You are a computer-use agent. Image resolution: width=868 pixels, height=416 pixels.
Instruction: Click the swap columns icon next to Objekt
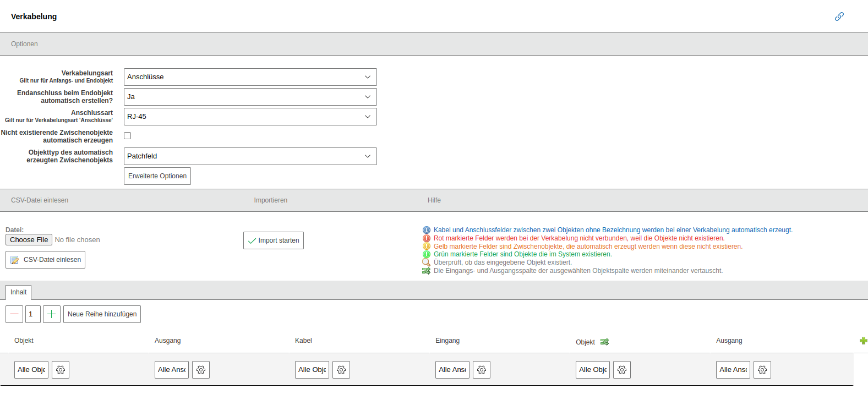(604, 342)
